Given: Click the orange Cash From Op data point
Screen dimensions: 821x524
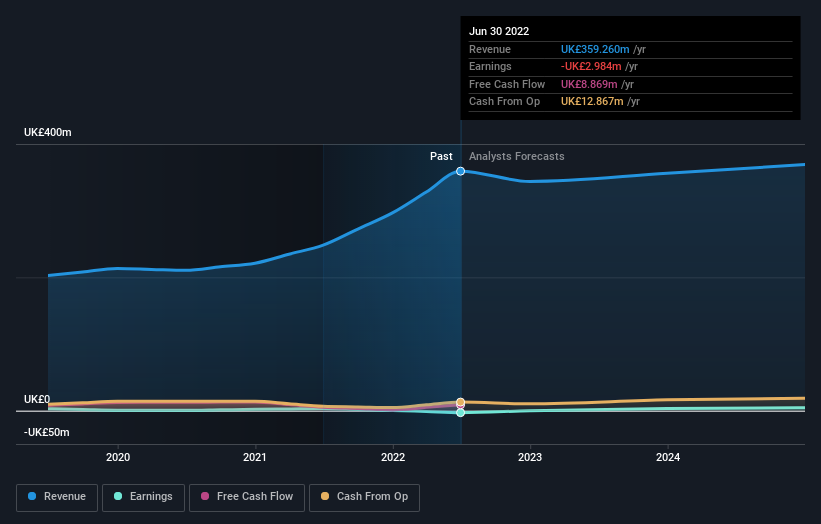Looking at the screenshot, I should (x=460, y=402).
